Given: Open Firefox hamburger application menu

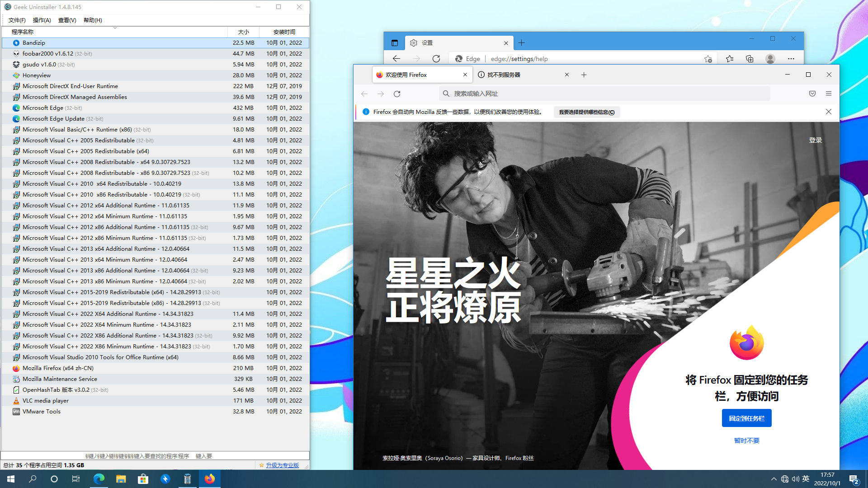Looking at the screenshot, I should point(828,94).
